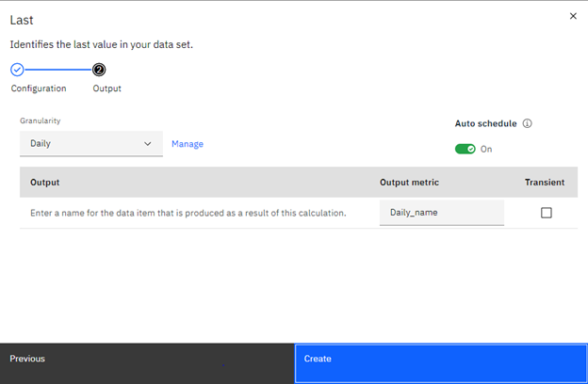
Task: Click the Output column header
Action: (45, 183)
